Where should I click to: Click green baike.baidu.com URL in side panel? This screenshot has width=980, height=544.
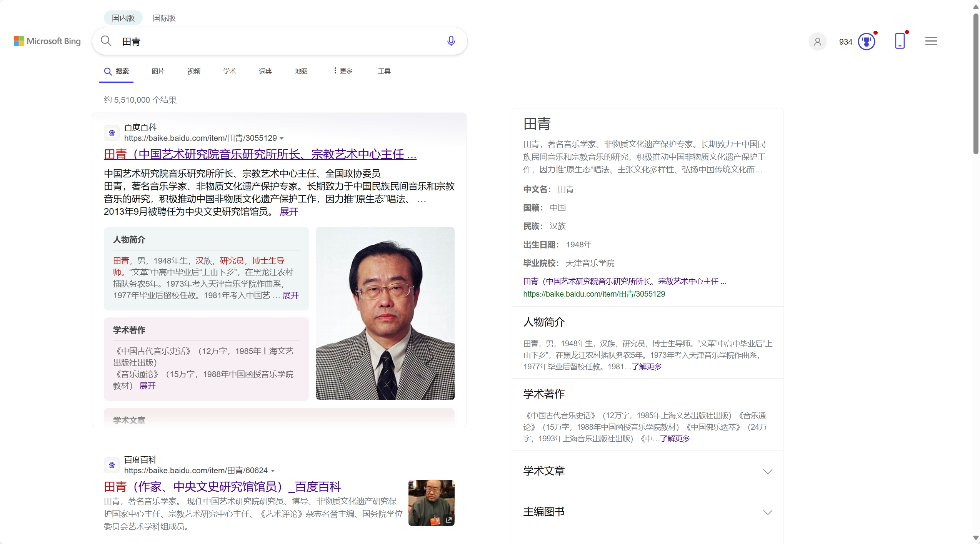click(x=594, y=294)
